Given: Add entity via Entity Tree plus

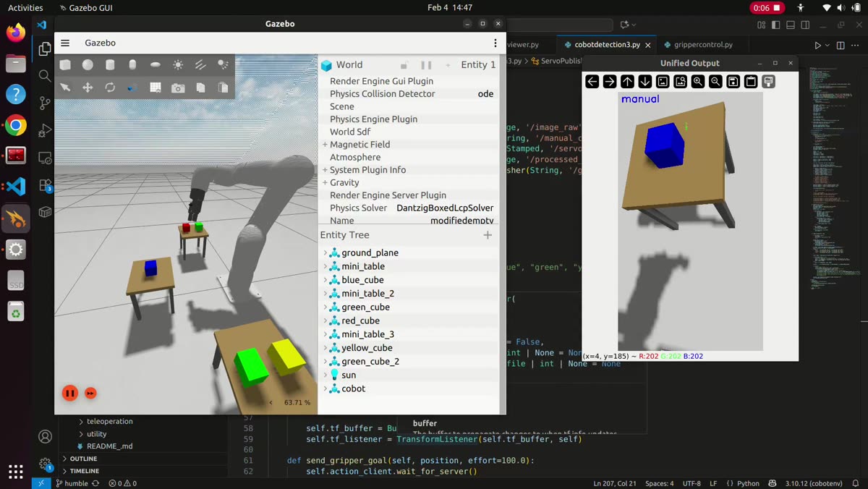Looking at the screenshot, I should click(x=488, y=235).
